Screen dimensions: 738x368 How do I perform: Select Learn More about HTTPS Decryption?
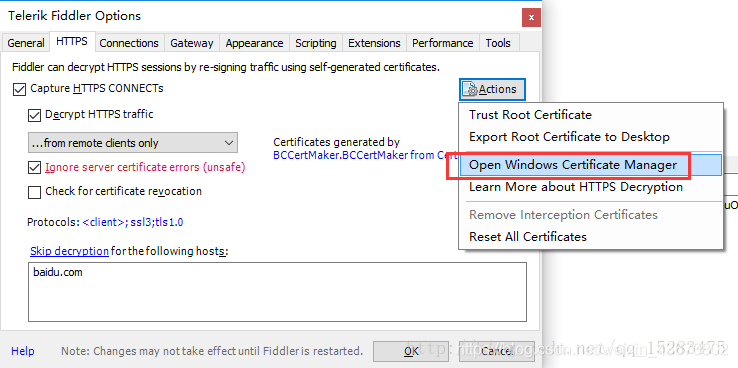tap(590, 187)
